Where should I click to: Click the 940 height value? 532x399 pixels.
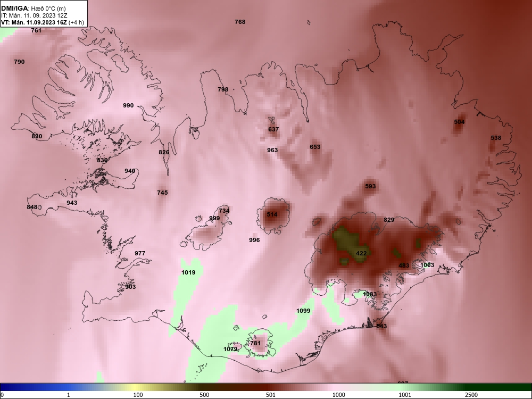pyautogui.click(x=130, y=171)
